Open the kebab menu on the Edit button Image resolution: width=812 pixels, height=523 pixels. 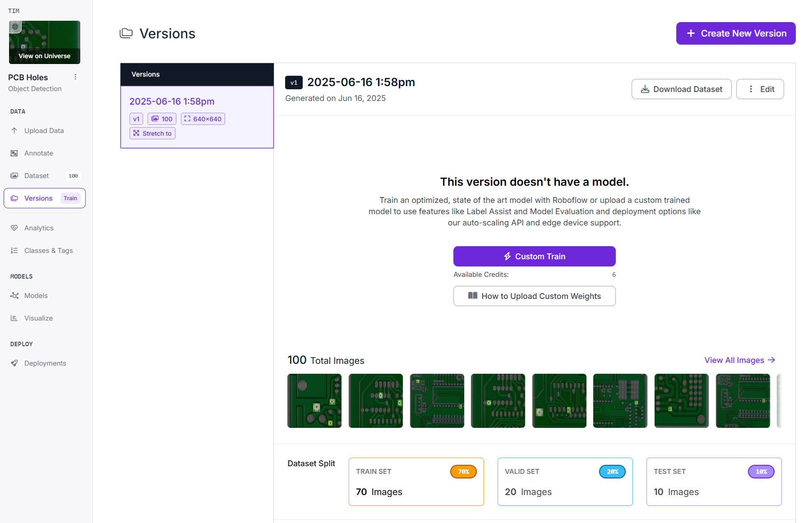751,89
